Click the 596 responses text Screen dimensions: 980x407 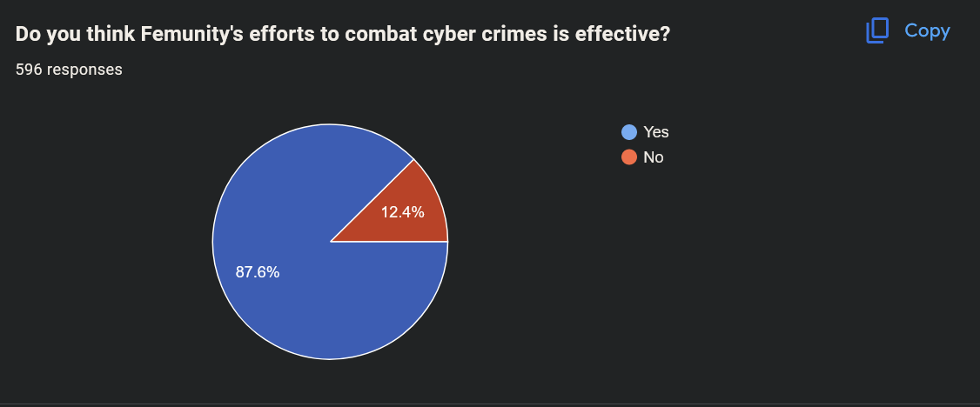pos(69,70)
